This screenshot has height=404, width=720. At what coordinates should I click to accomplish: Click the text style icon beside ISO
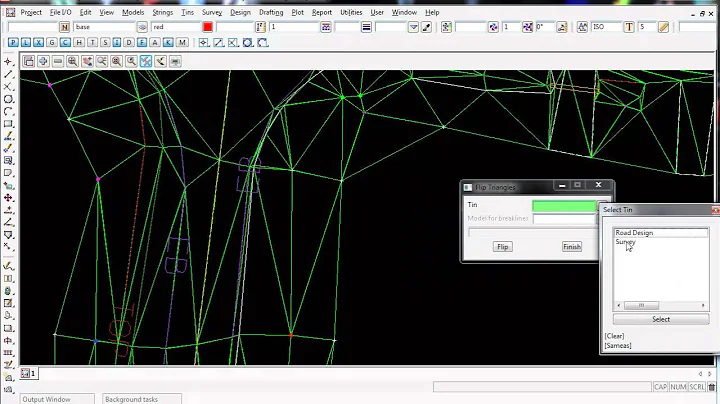582,27
